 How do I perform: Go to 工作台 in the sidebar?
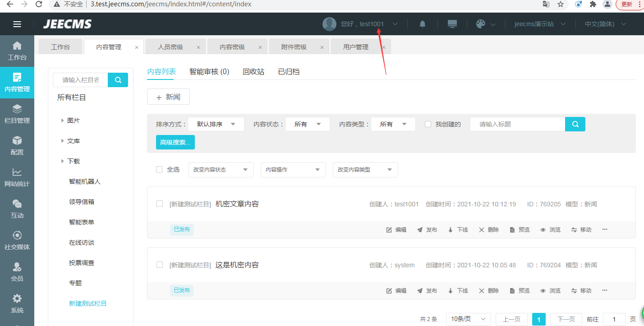pyautogui.click(x=17, y=51)
